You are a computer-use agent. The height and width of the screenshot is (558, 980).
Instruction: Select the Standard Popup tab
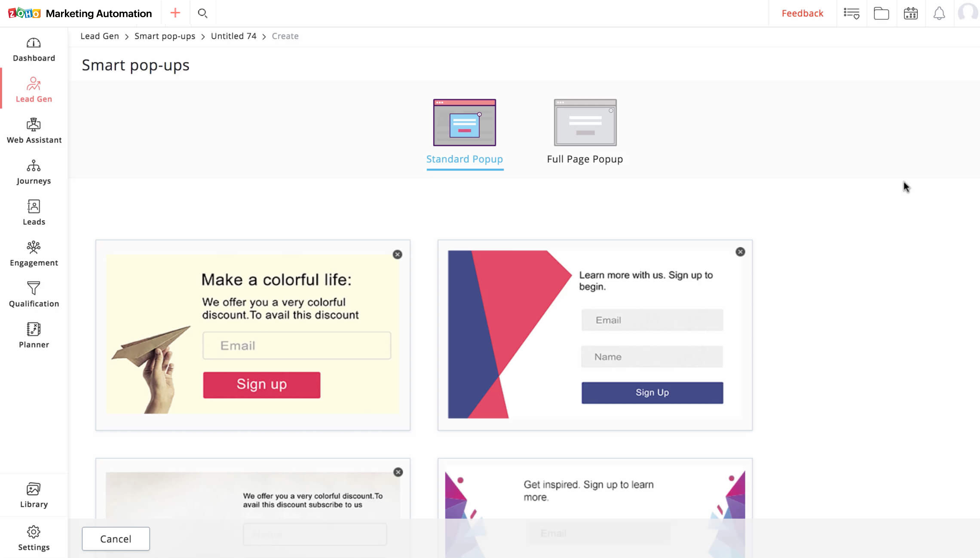point(464,159)
